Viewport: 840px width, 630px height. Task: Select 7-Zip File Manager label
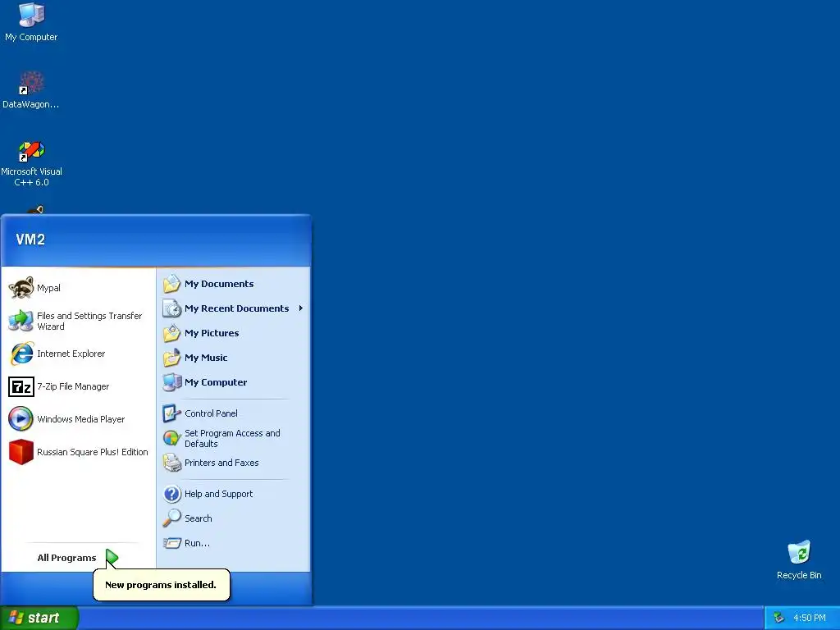(x=73, y=386)
